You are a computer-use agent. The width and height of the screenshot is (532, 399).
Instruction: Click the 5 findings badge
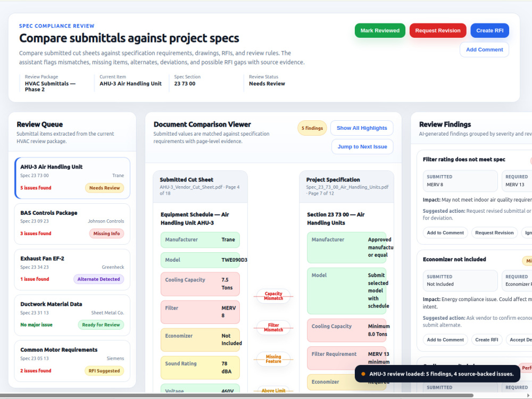point(312,128)
